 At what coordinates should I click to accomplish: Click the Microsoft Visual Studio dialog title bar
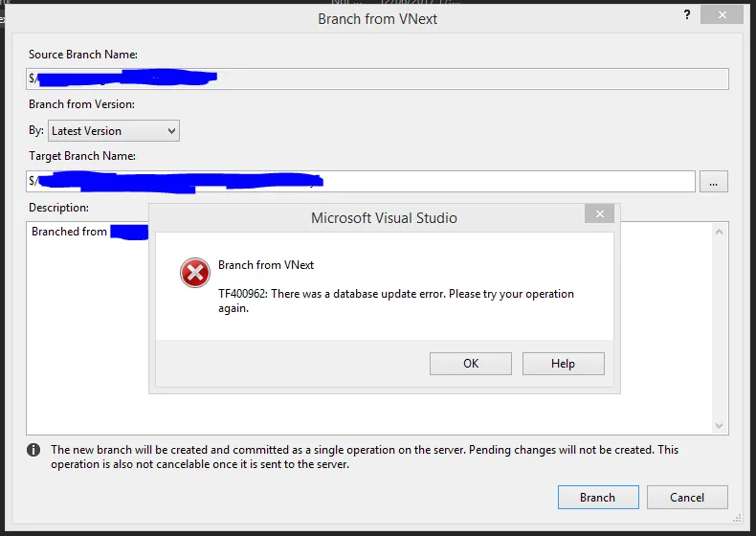click(384, 217)
